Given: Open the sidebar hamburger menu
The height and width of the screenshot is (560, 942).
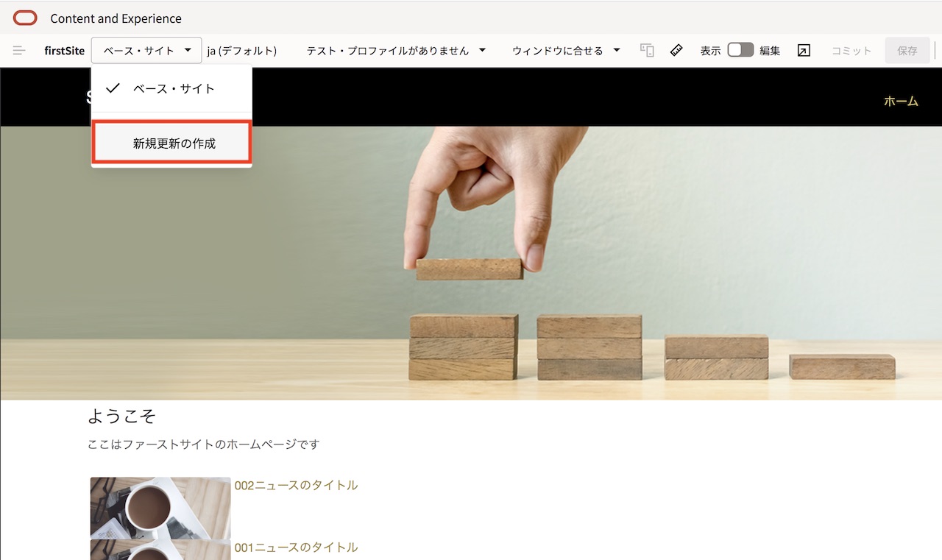Looking at the screenshot, I should coord(19,50).
